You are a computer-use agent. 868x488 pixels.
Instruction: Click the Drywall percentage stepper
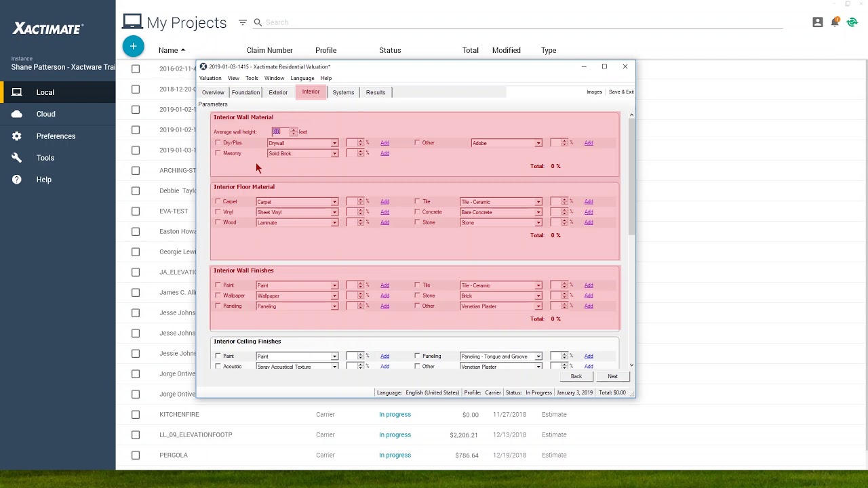point(360,143)
